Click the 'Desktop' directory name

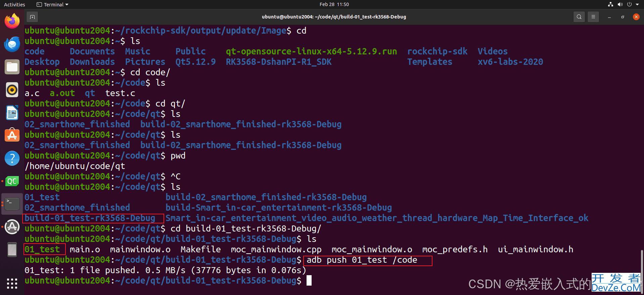coord(42,62)
